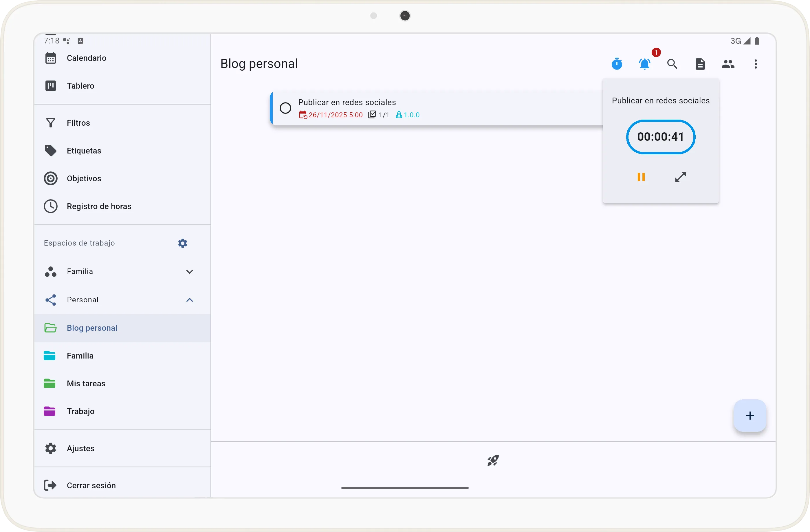810x532 pixels.
Task: Open notifications bell with red badge
Action: click(x=645, y=64)
